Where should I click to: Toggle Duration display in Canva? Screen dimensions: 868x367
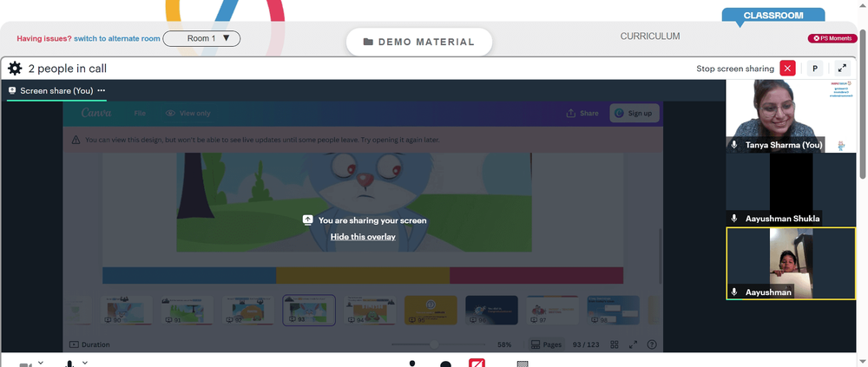[x=89, y=344]
